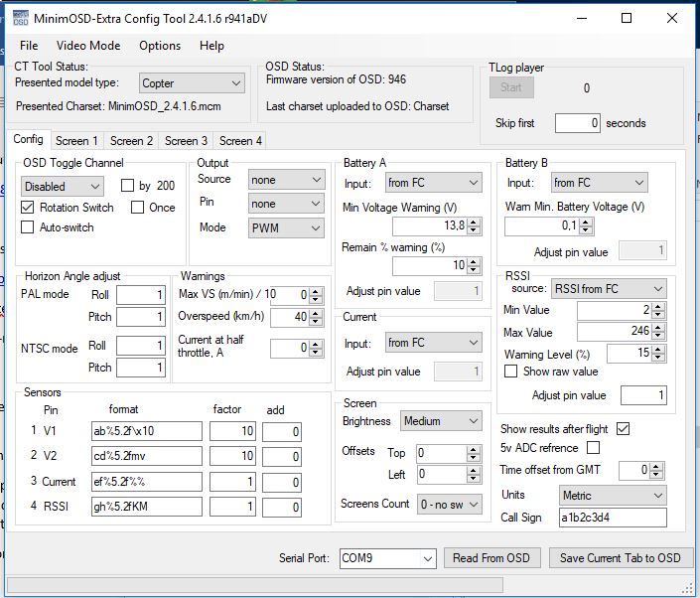700x598 pixels.
Task: Click the Read From OSD button
Action: (x=492, y=558)
